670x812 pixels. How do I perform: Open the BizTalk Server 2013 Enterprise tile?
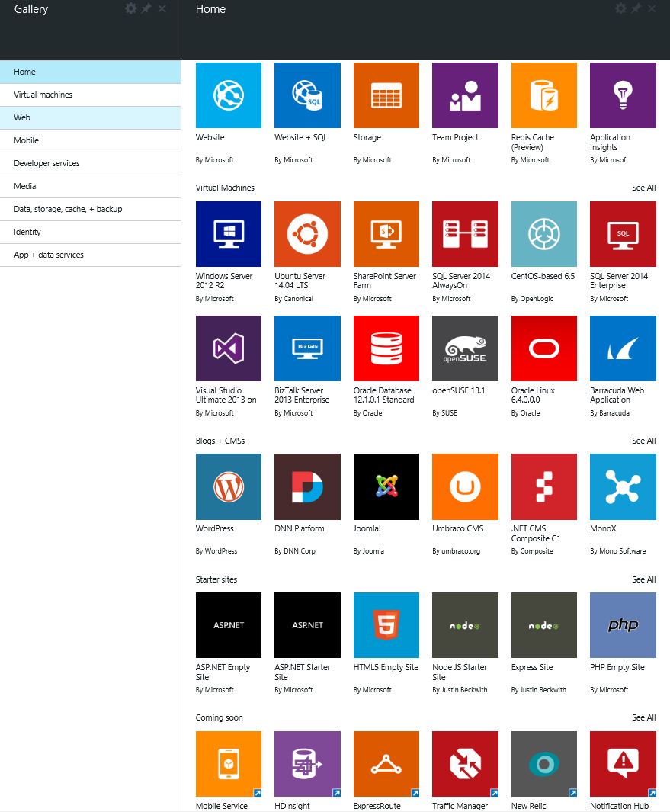(x=307, y=348)
